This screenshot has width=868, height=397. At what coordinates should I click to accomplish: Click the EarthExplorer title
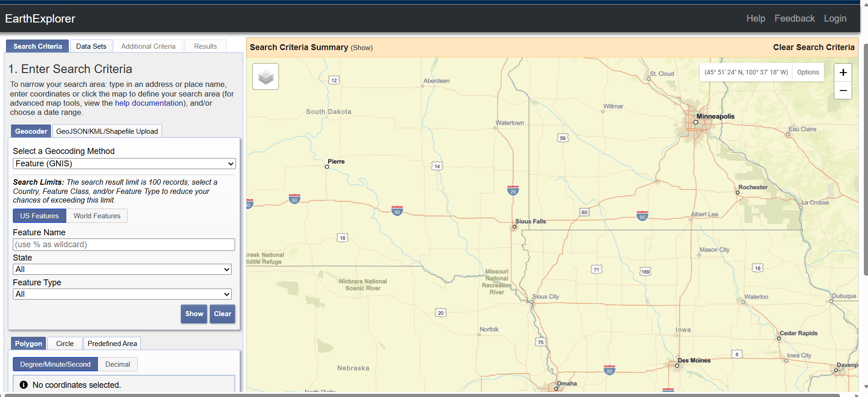pos(40,19)
